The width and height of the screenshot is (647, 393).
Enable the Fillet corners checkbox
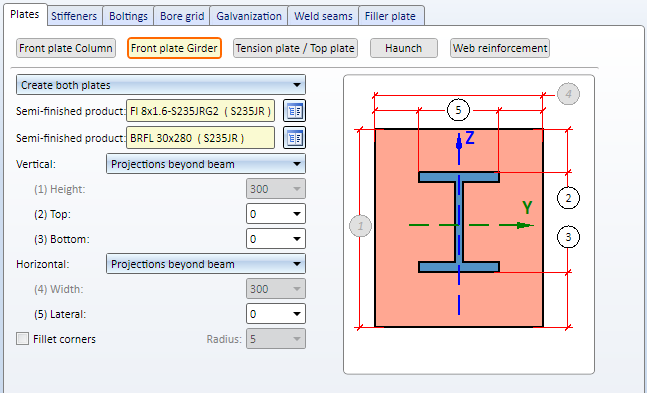pyautogui.click(x=22, y=339)
